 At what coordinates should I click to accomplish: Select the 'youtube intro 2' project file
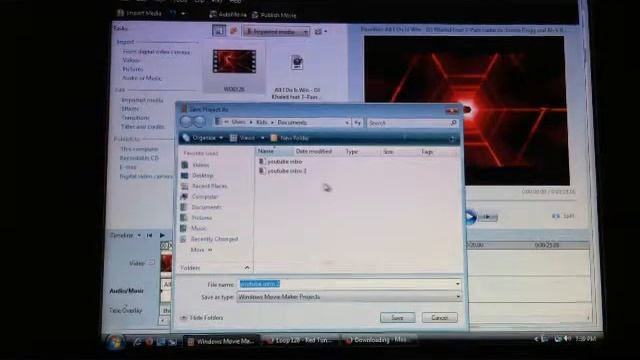(x=283, y=171)
